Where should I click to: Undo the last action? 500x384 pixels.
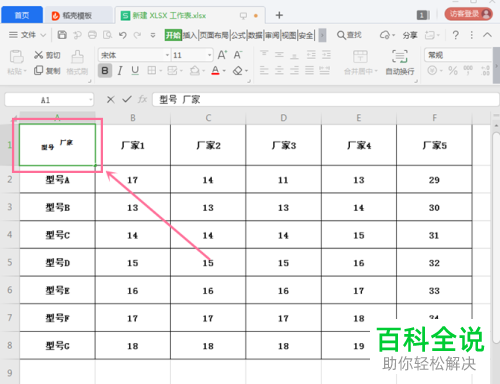click(123, 35)
